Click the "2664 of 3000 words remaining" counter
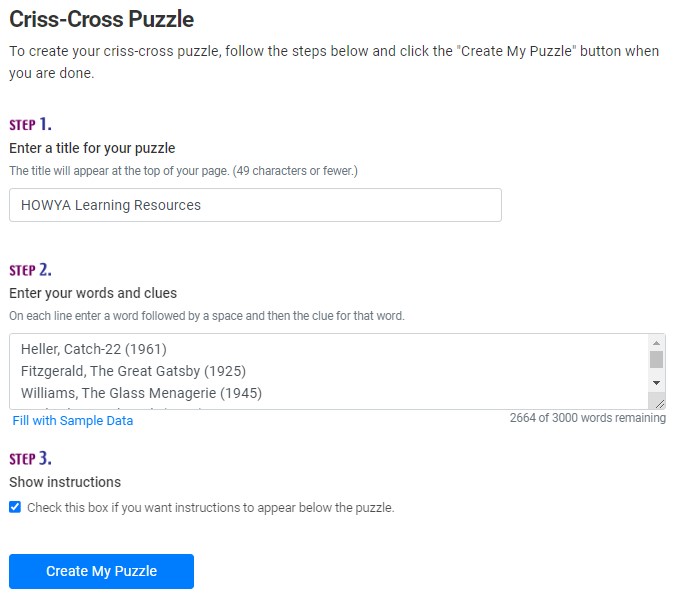This screenshot has width=687, height=608. 587,418
